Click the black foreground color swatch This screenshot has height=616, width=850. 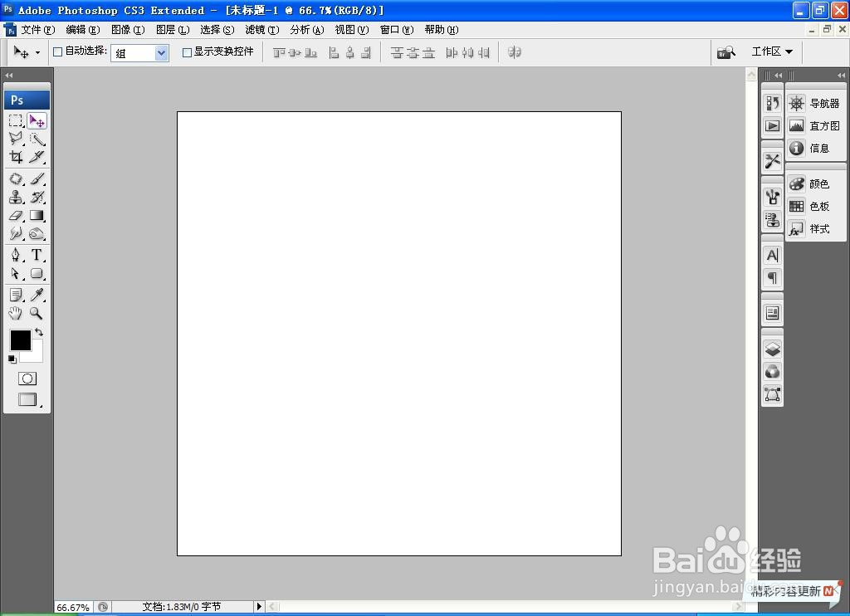21,340
